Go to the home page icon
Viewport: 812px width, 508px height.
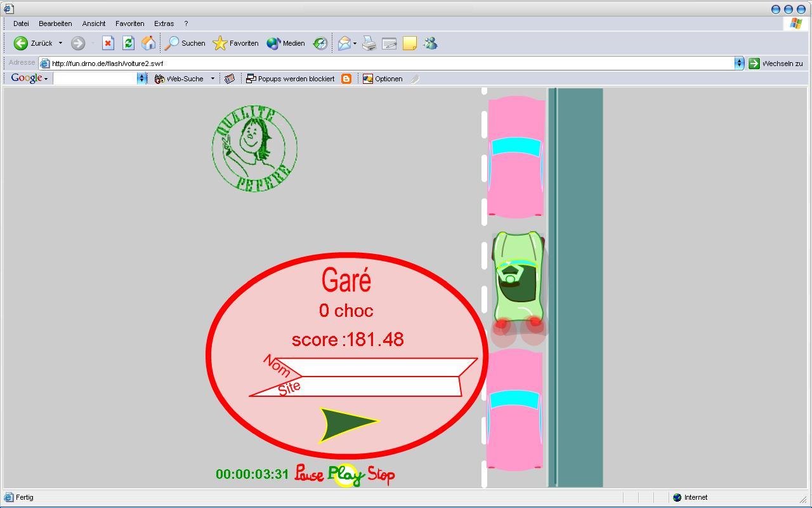coord(148,43)
